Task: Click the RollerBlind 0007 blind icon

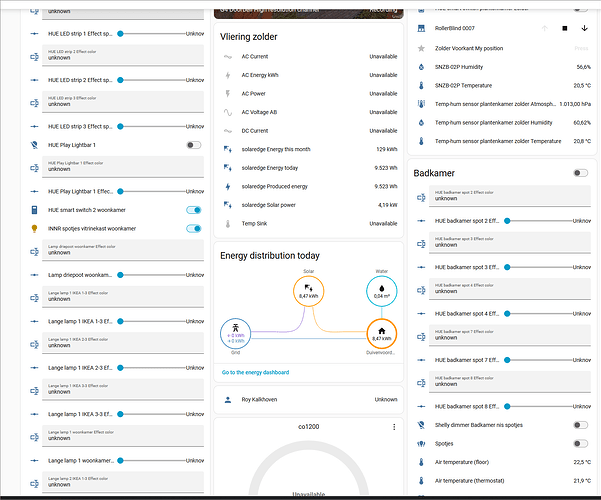Action: tap(421, 28)
